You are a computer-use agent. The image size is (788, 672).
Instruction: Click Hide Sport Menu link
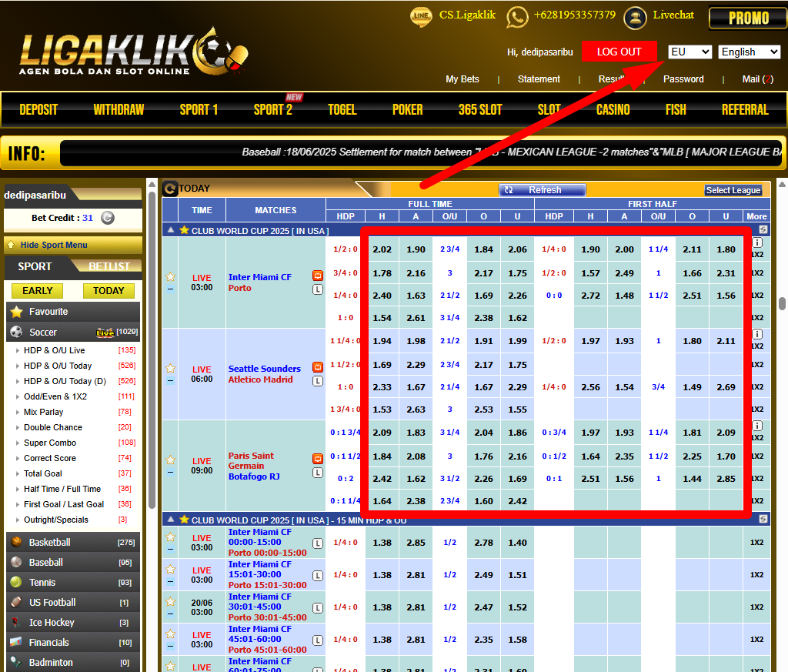[x=54, y=245]
